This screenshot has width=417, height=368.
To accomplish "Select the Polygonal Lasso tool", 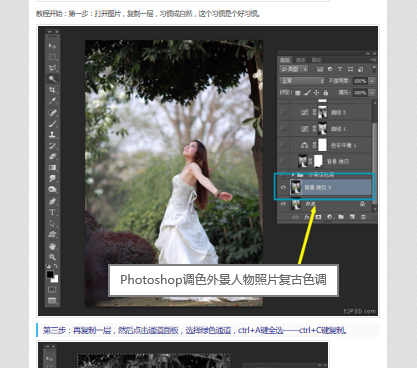I will point(52,68).
